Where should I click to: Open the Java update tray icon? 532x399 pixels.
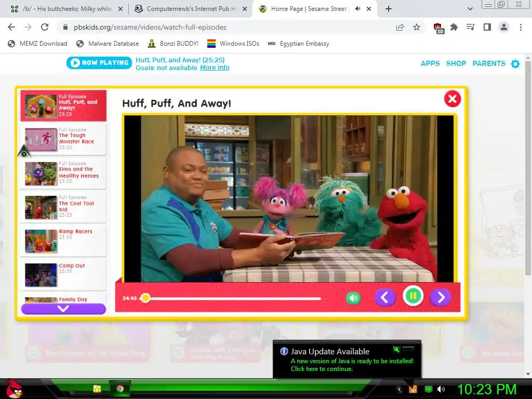(413, 389)
